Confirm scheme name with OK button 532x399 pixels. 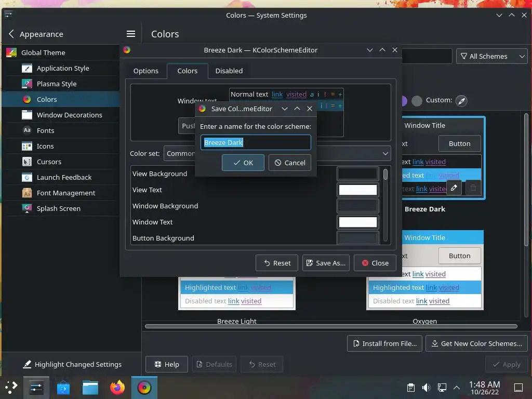(243, 163)
